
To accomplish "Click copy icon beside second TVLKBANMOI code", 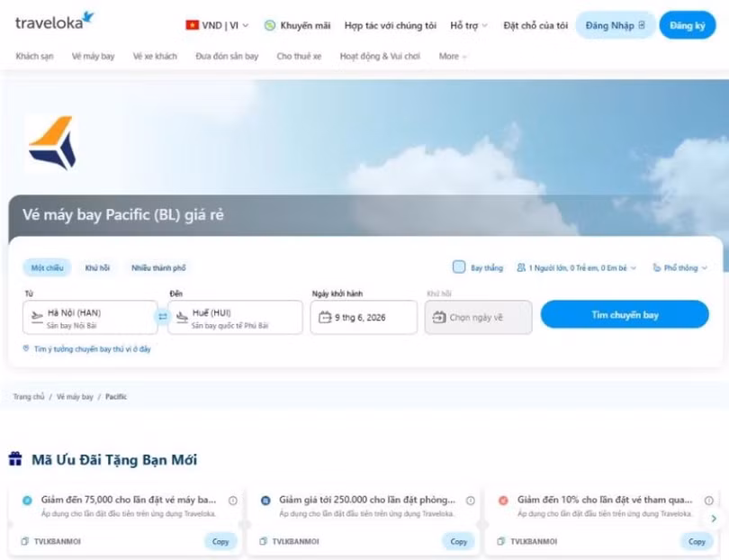I will point(263,541).
